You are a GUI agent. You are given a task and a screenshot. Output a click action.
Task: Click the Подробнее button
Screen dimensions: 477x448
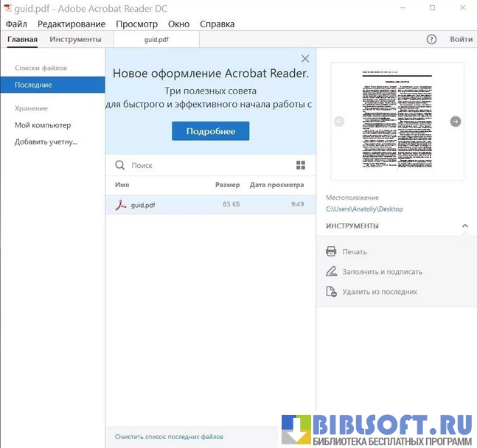pyautogui.click(x=210, y=131)
